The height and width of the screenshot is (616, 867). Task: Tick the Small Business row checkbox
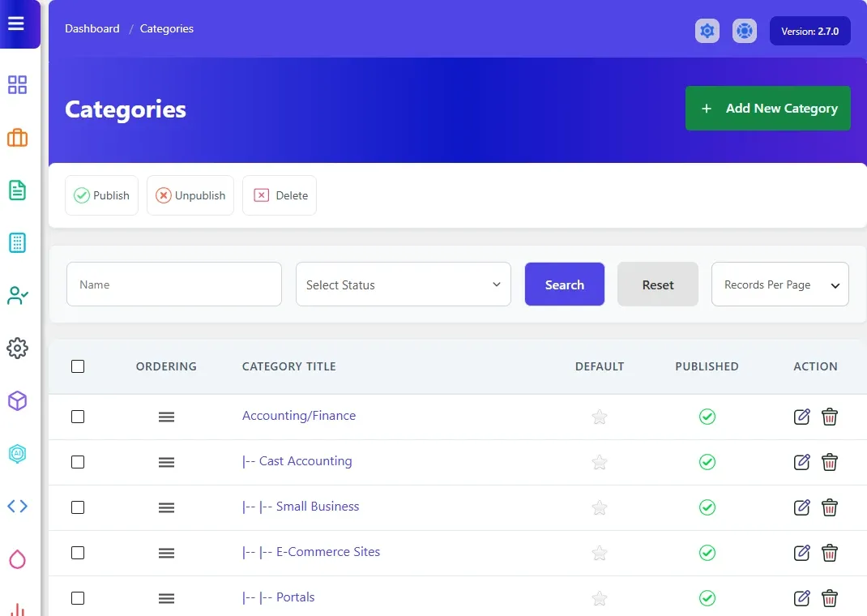coord(78,507)
